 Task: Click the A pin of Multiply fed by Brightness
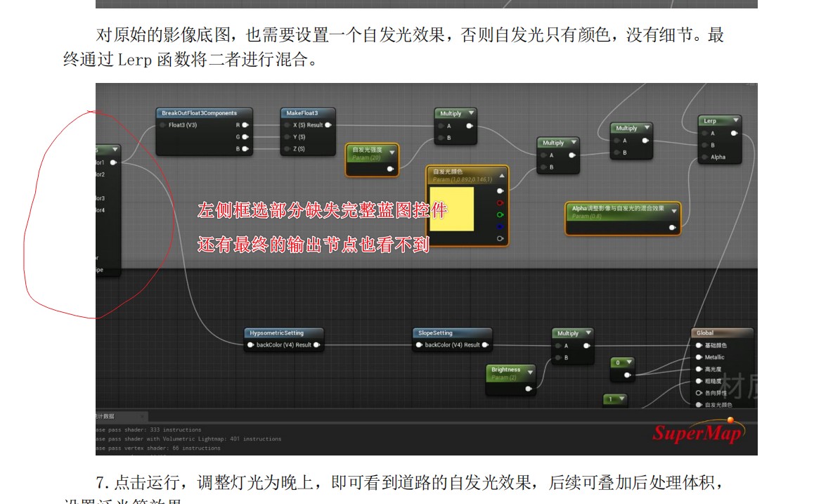click(x=558, y=345)
